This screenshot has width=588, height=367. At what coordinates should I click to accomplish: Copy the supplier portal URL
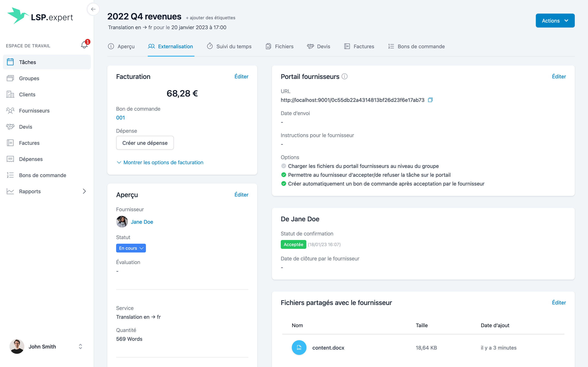pos(430,100)
